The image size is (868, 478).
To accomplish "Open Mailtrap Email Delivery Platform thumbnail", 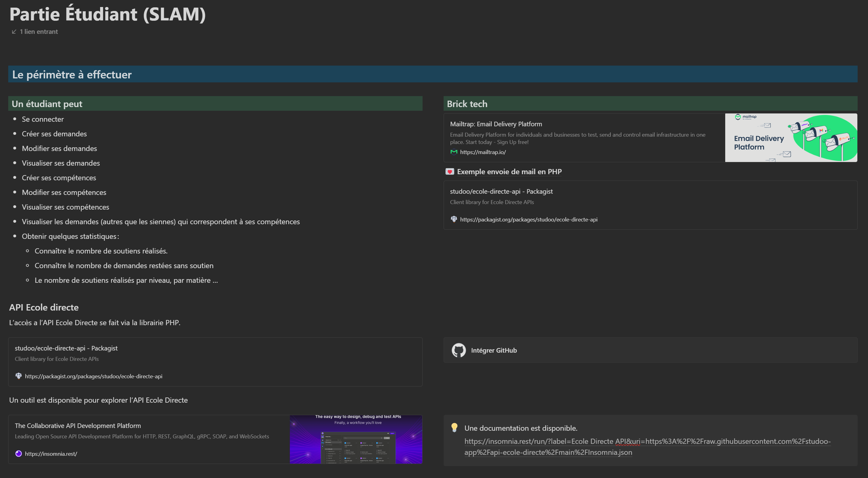I will (x=791, y=138).
